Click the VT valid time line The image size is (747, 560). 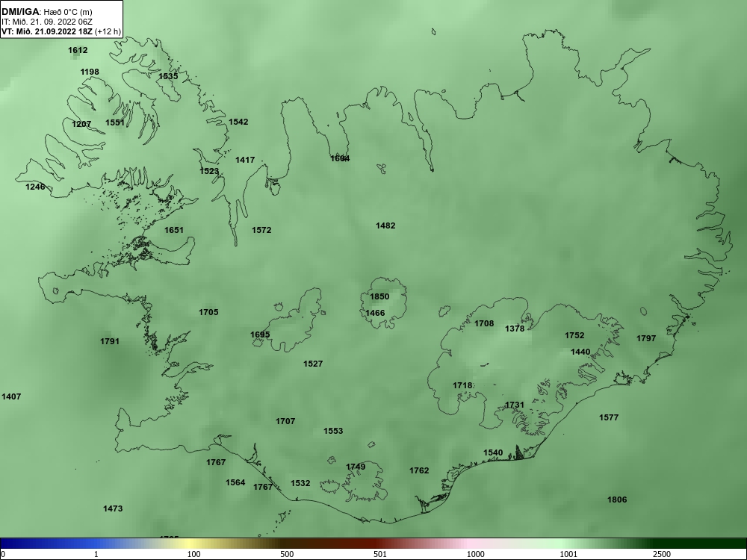tap(61, 32)
